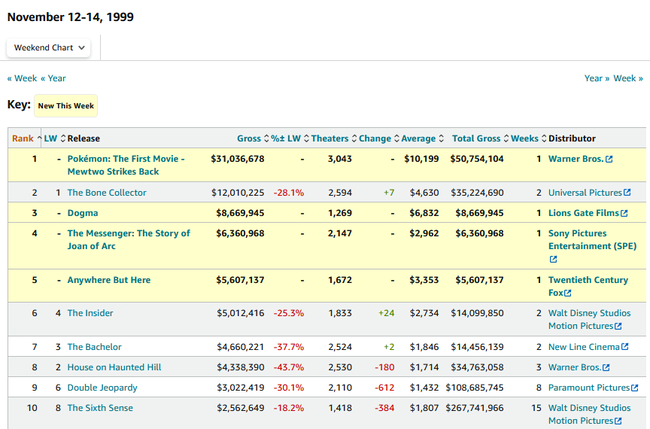This screenshot has width=650, height=429.
Task: Click external link icon beside Paramount Pictures
Action: [635, 388]
